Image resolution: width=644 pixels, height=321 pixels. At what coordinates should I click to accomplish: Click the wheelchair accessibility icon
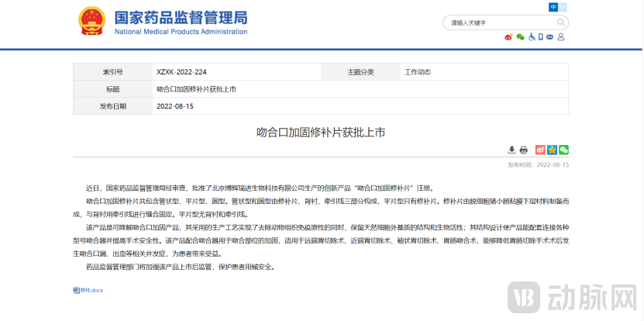(x=531, y=37)
